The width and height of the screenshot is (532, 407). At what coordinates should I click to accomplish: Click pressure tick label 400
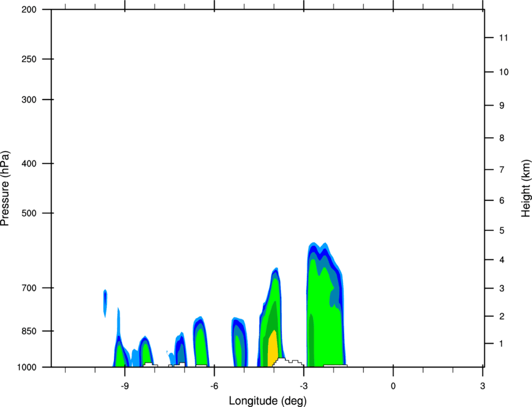29,163
